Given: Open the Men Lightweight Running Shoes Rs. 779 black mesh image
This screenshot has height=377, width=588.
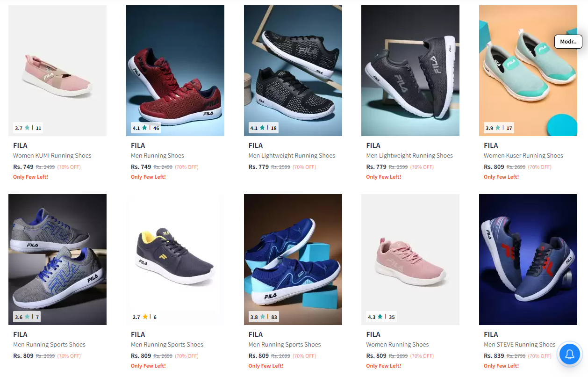Looking at the screenshot, I should [293, 71].
